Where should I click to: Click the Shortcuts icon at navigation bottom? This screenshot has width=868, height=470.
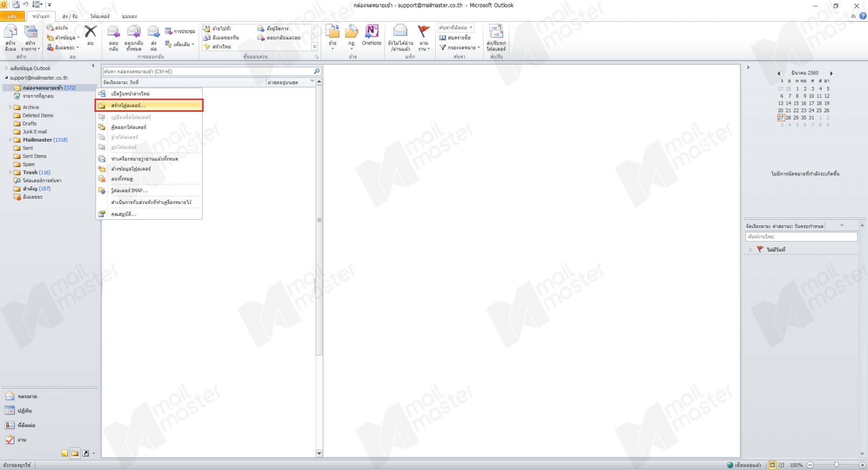tap(85, 453)
